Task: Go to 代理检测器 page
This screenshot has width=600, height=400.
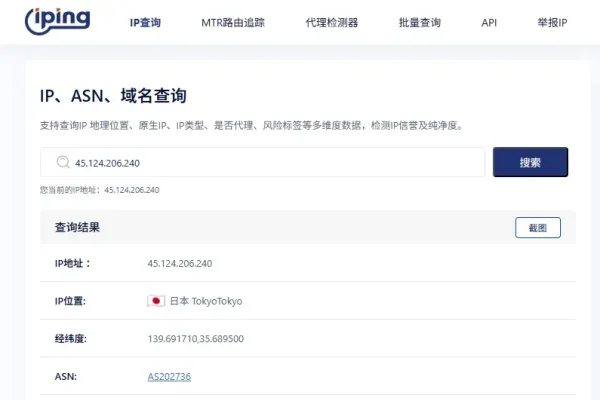Action: click(x=332, y=23)
